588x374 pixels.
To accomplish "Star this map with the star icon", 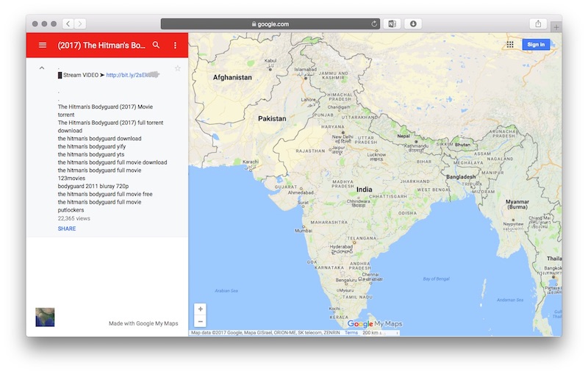I will point(177,68).
